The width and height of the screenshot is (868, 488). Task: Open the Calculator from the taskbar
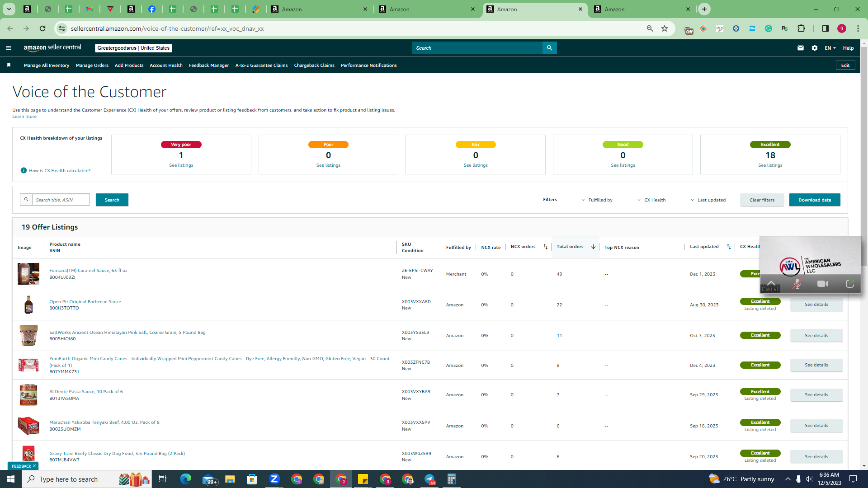coord(451,479)
